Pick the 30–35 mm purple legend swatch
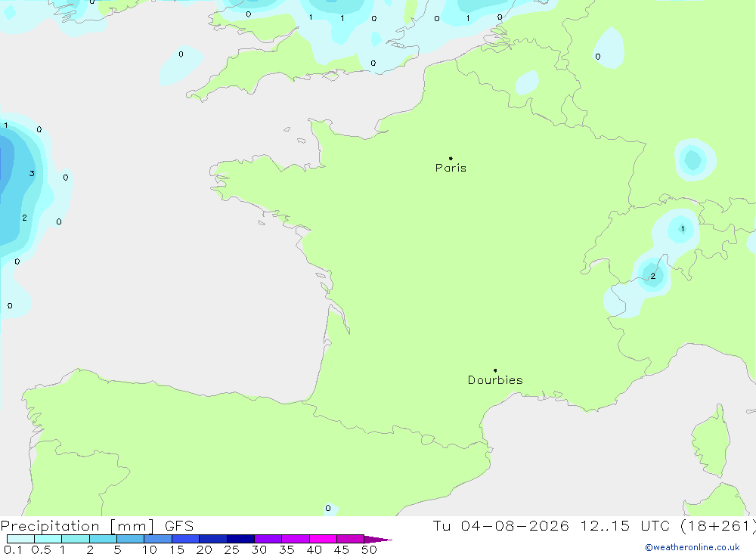Screen dimensions: 756x554 click(x=268, y=539)
